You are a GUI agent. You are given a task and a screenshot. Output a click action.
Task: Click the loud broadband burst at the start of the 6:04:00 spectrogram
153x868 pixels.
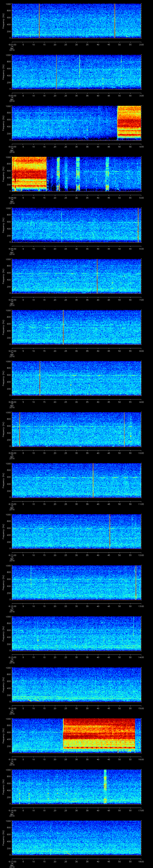click(x=29, y=174)
